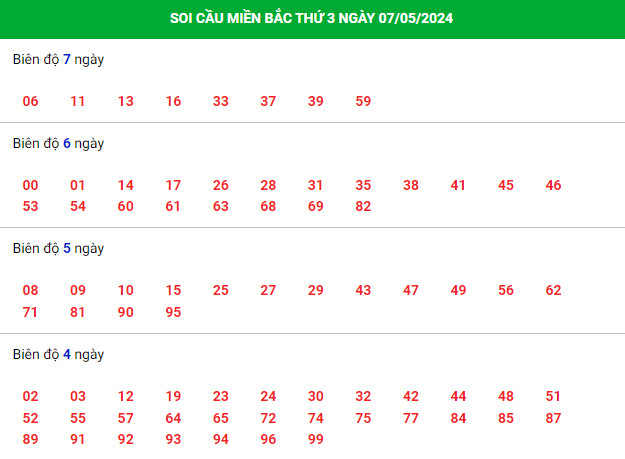
Task: Choose number 99 in the last row
Action: tap(316, 439)
